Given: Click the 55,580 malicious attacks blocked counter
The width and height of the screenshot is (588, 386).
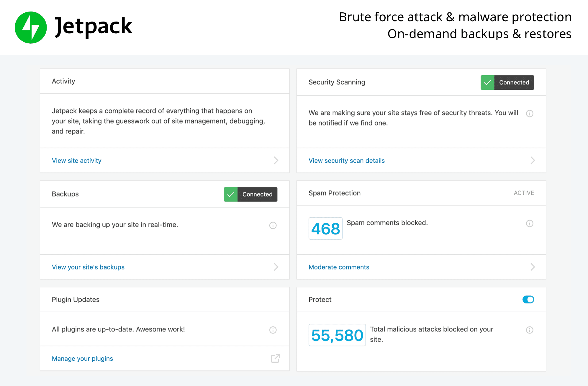Looking at the screenshot, I should [x=336, y=334].
